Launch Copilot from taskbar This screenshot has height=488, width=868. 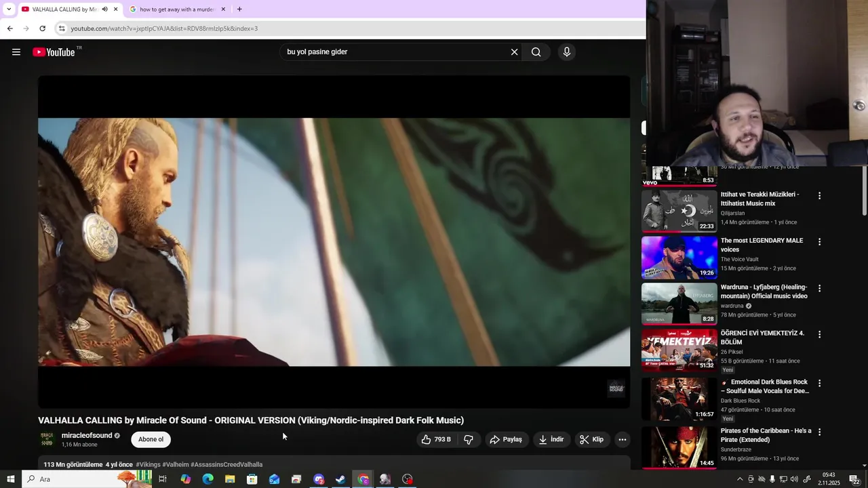185,479
